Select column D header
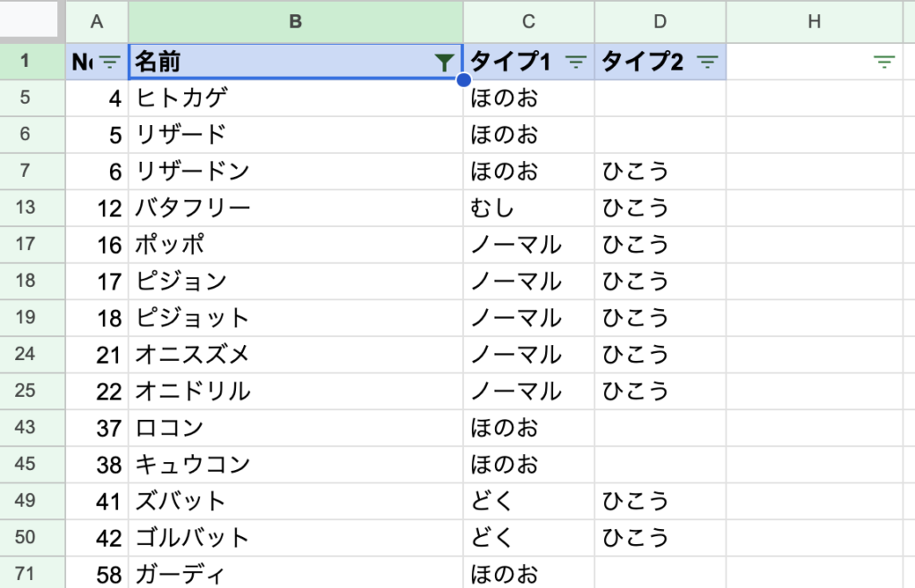 point(660,21)
